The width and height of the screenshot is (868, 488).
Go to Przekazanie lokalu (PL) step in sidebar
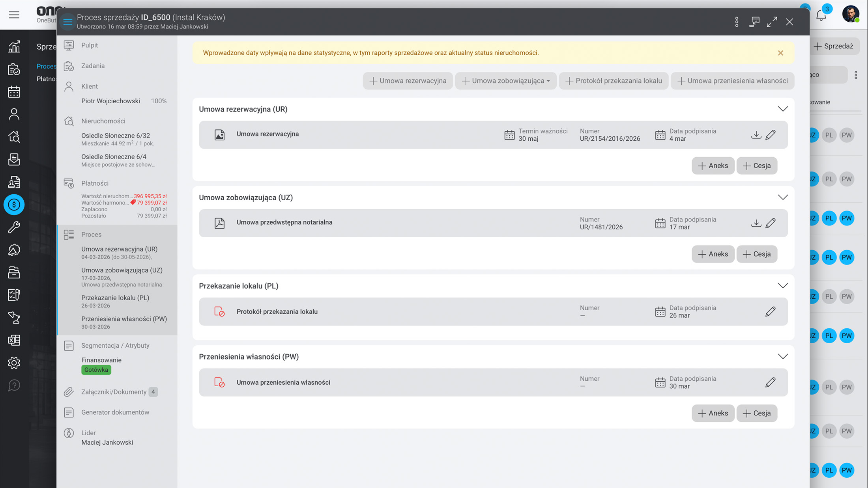115,298
